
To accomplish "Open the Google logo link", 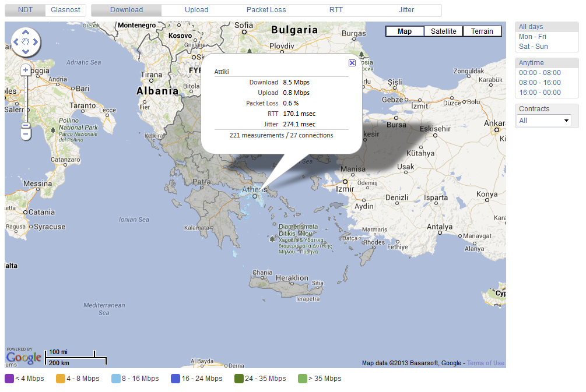I will pos(23,356).
